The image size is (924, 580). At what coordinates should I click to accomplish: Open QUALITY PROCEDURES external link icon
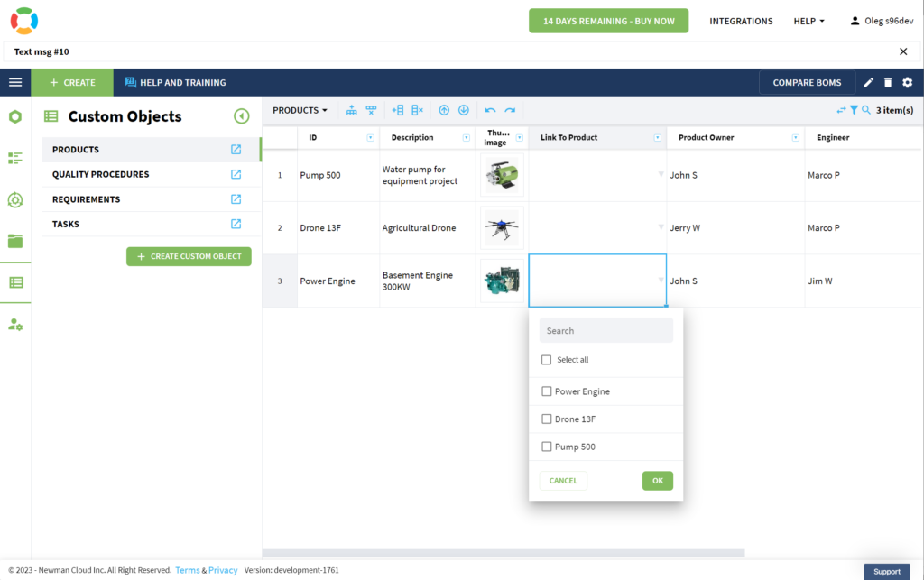(236, 174)
